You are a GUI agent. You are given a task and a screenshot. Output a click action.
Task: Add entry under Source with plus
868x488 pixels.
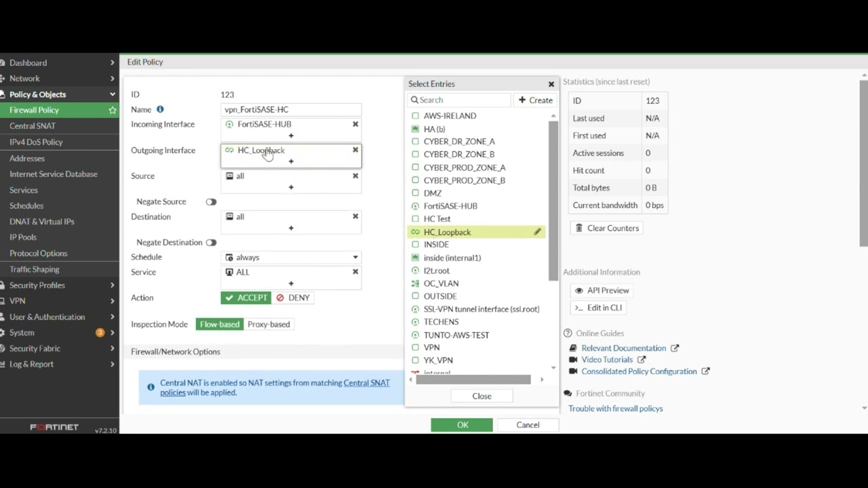291,187
